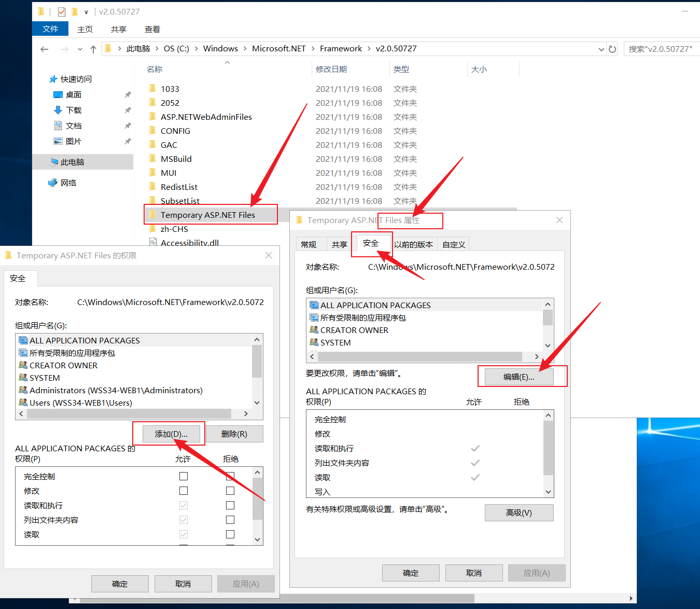
Task: Click the pin icon next to Desktop (桌面)
Action: pos(128,95)
